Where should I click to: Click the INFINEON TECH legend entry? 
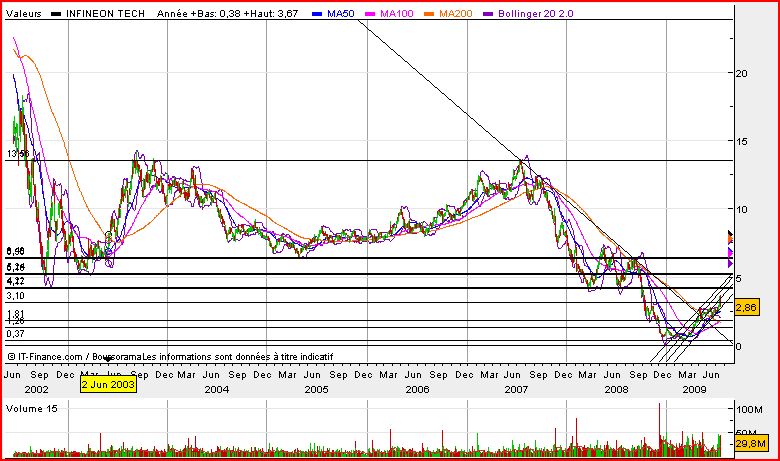98,13
